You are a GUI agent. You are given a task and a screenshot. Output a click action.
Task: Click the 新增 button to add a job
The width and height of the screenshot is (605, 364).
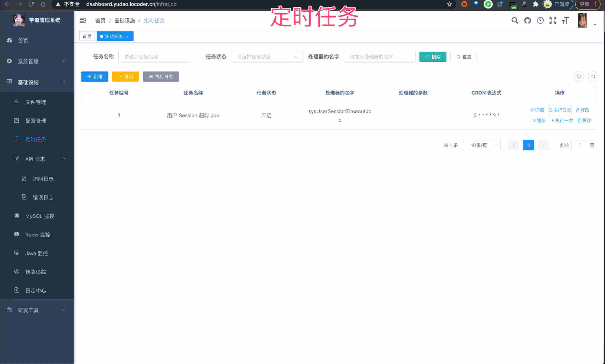click(x=94, y=76)
